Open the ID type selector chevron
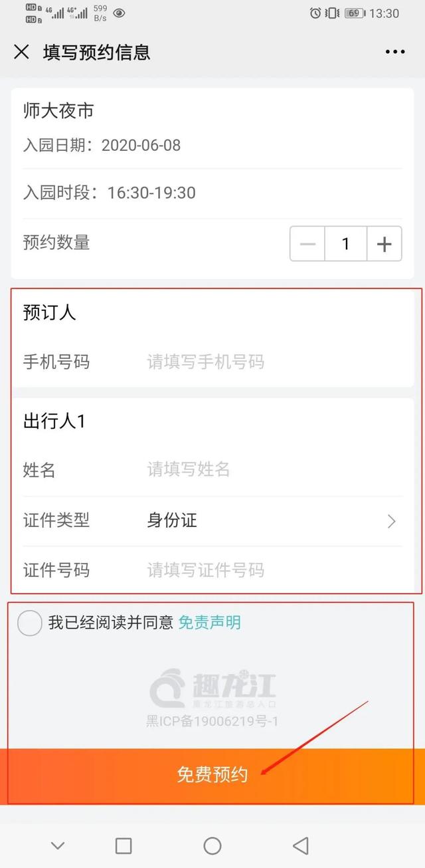This screenshot has height=868, width=425. tap(392, 521)
